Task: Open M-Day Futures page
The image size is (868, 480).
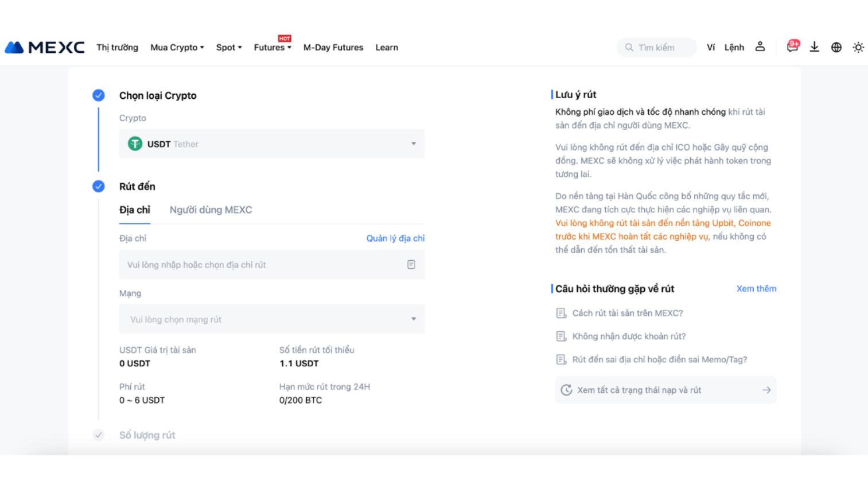Action: click(x=333, y=48)
